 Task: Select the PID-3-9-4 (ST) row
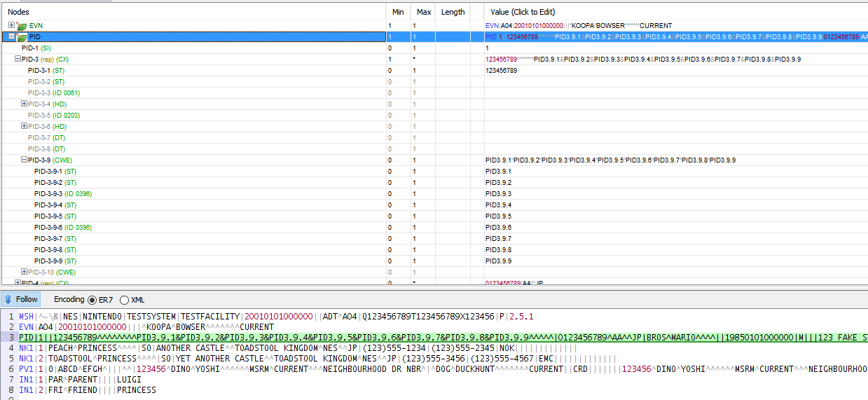point(193,205)
